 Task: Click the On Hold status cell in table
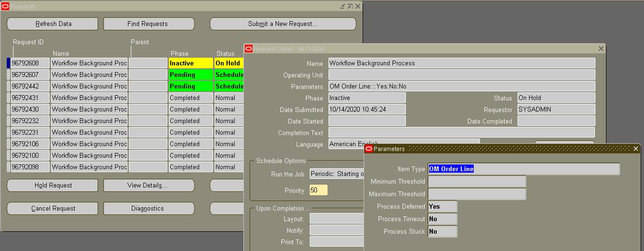(229, 63)
